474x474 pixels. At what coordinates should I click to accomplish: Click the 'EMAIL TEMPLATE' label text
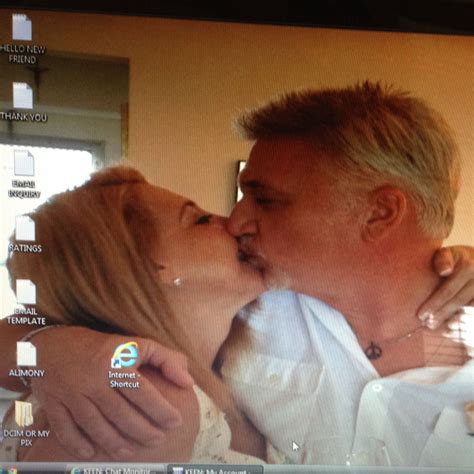[x=26, y=316]
